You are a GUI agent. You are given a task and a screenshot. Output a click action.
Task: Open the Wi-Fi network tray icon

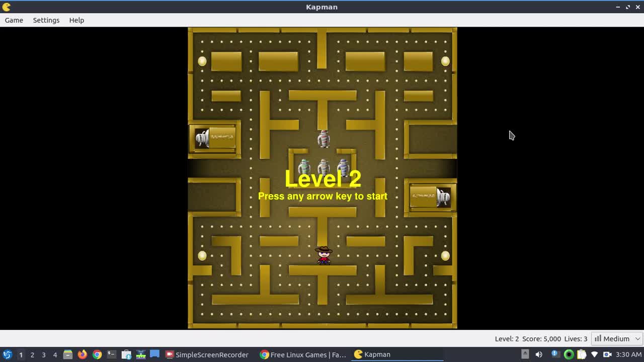pos(594,354)
